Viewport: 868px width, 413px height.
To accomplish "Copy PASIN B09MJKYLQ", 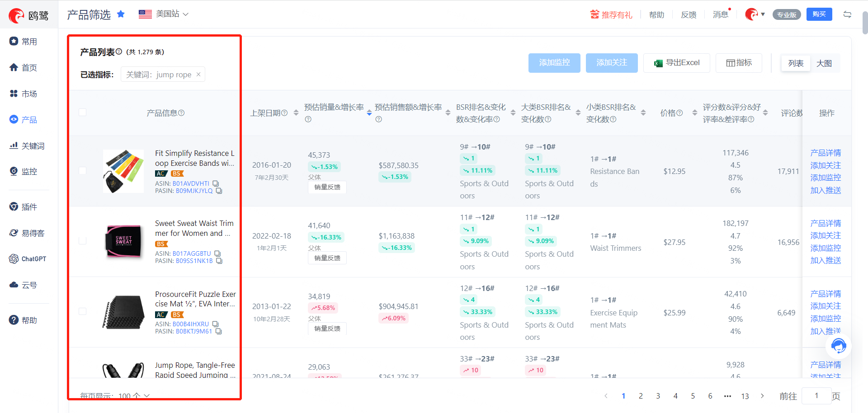I will click(x=219, y=191).
